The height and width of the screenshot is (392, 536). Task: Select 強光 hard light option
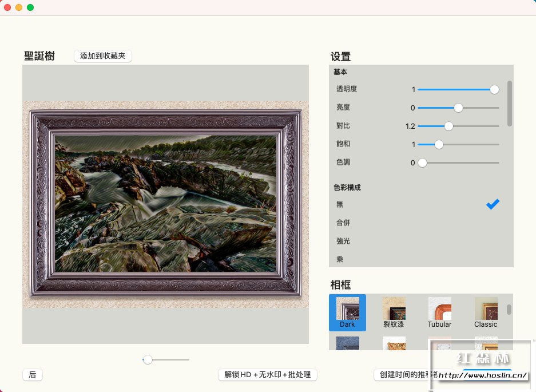click(x=418, y=241)
